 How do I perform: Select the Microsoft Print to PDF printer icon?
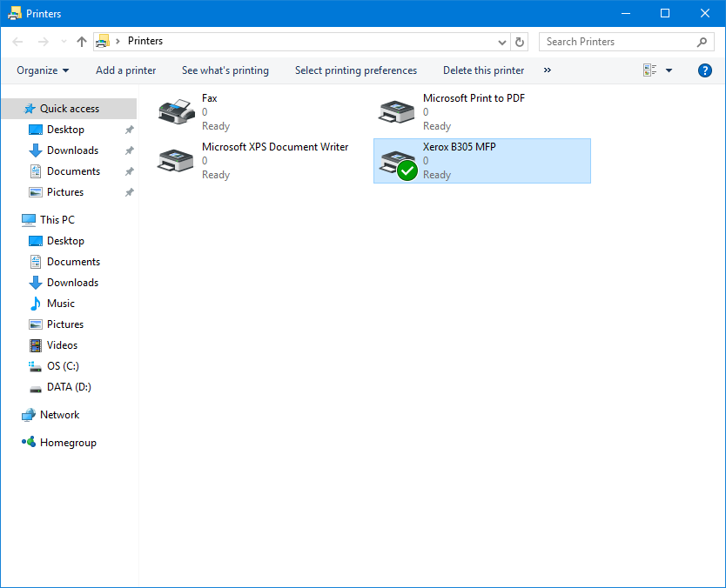396,112
